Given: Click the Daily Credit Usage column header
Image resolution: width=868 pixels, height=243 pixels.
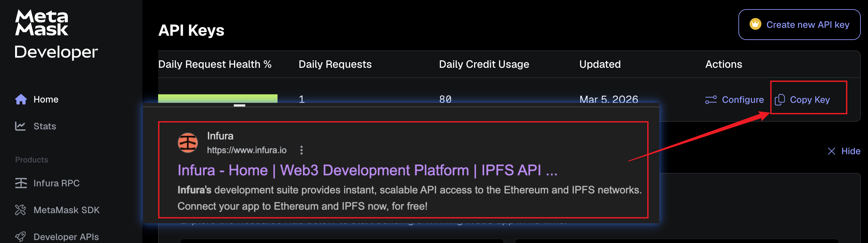Looking at the screenshot, I should [484, 64].
